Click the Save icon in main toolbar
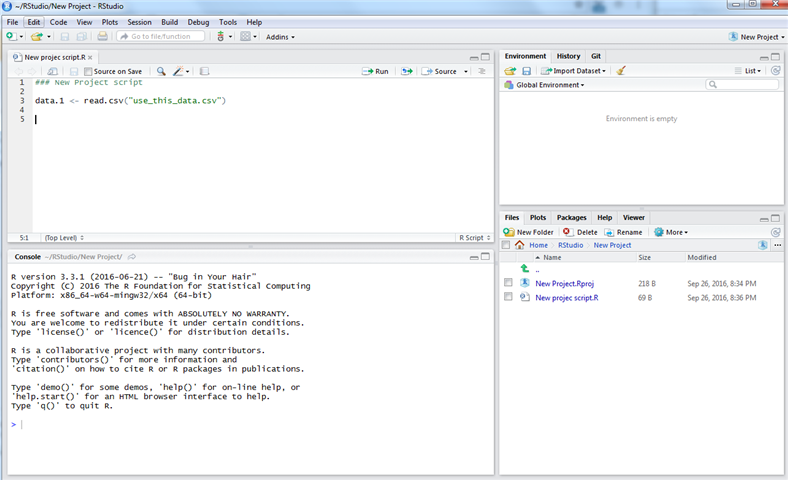The height and width of the screenshot is (480, 788). click(65, 36)
